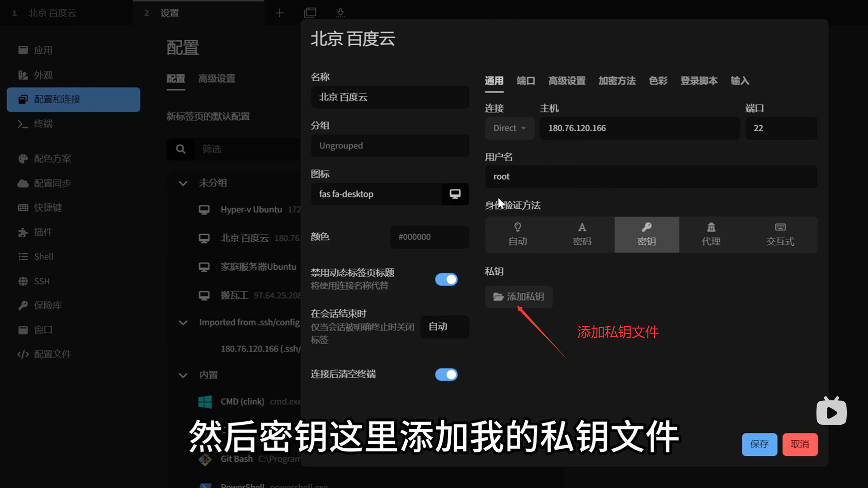Select the 代理 agent authentication method
868x488 pixels.
711,235
